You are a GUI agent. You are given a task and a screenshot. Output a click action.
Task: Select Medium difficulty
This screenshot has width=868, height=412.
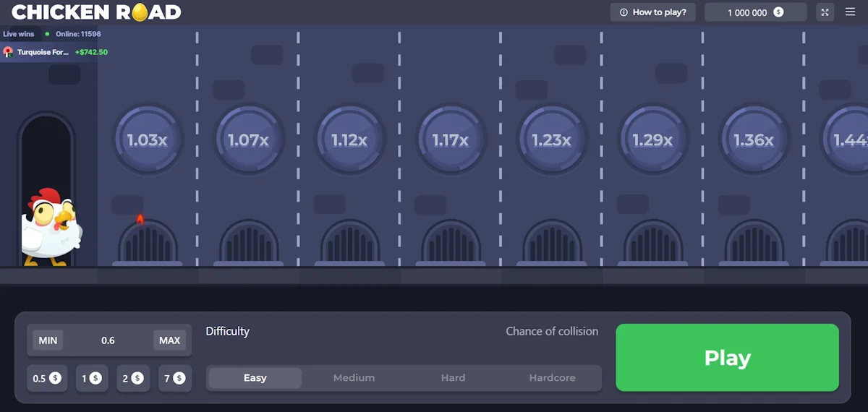(354, 378)
